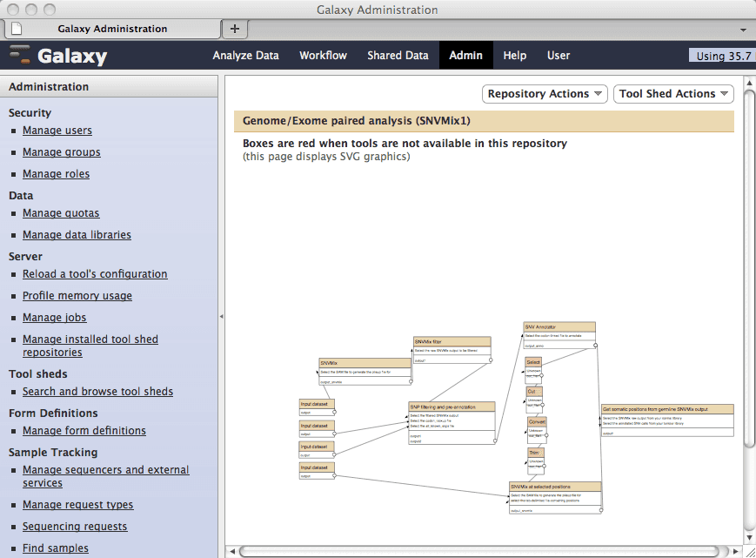Open a new browser tab with plus button
Image resolution: width=756 pixels, height=558 pixels.
click(x=234, y=29)
